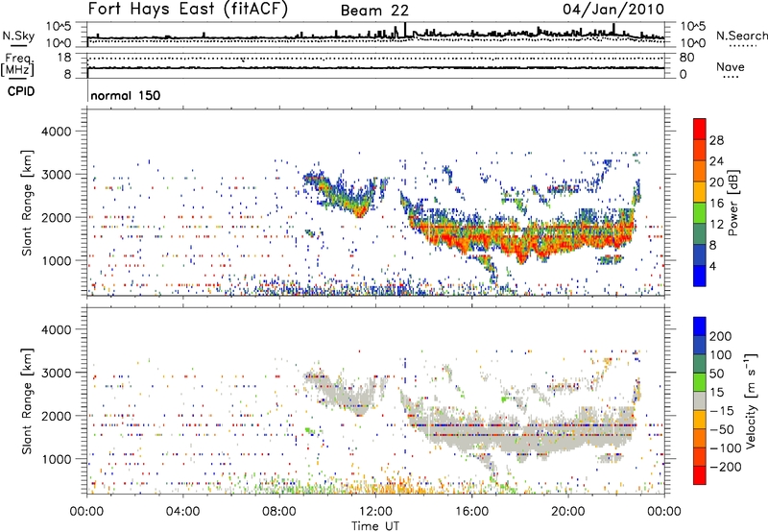Pick the blue top segment of Velocity colorbar
This screenshot has width=768, height=532.
click(x=700, y=326)
